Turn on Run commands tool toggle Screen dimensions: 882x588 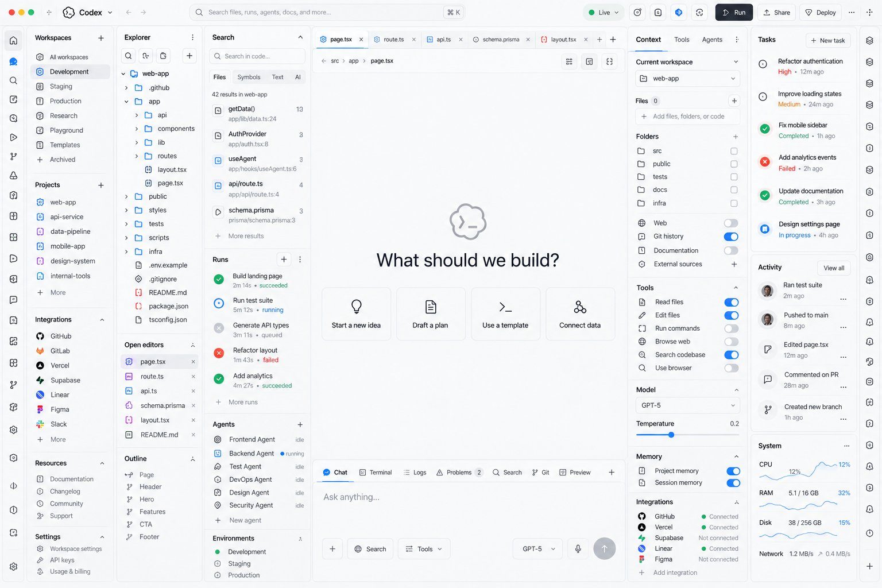[x=732, y=328]
